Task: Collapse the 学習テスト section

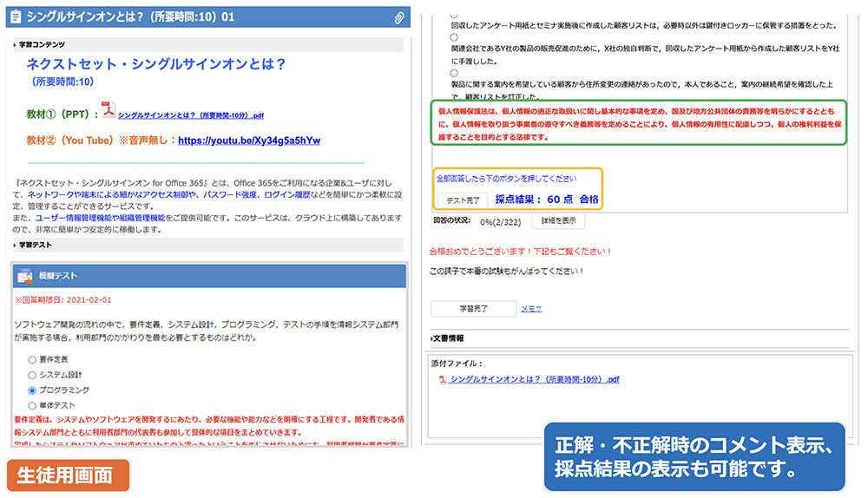Action: click(15, 246)
